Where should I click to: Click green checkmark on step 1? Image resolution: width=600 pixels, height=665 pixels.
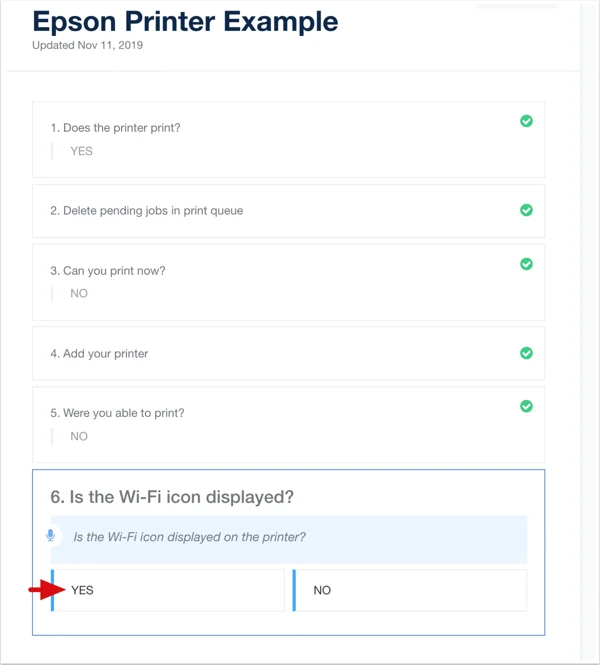pos(526,121)
